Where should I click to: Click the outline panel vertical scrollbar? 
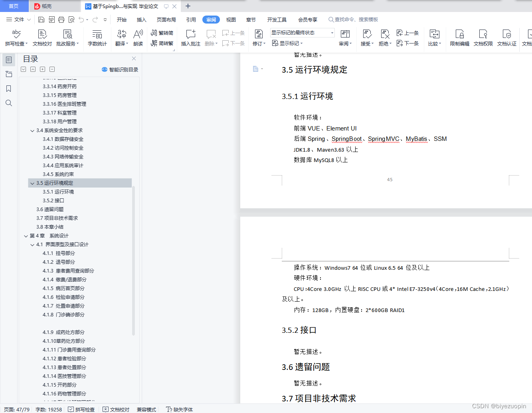[133, 260]
